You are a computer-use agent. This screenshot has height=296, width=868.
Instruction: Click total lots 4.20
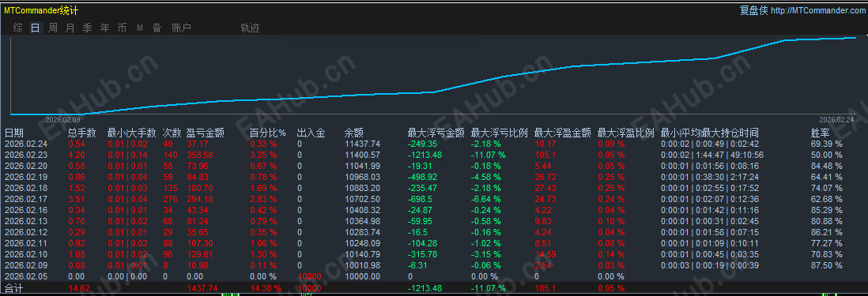(76, 155)
